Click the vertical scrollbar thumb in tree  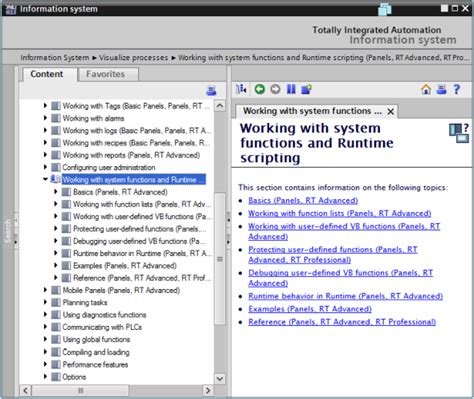pos(220,259)
